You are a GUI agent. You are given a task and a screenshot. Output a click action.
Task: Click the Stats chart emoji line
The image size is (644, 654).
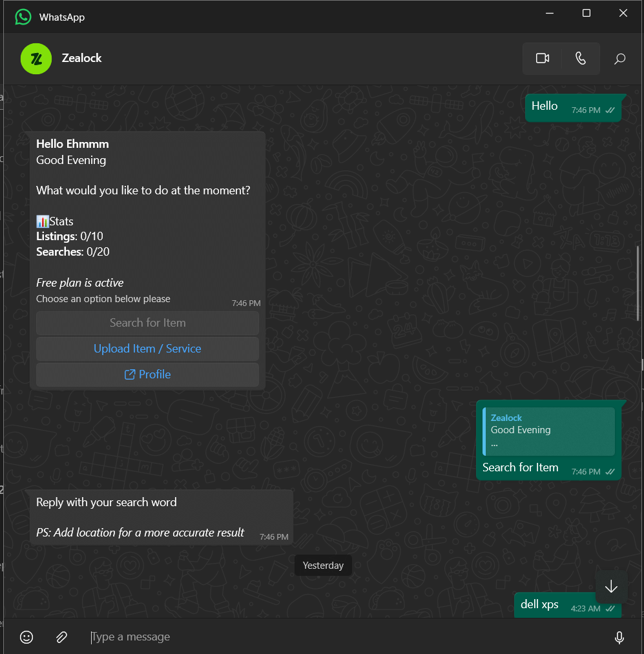tap(55, 221)
